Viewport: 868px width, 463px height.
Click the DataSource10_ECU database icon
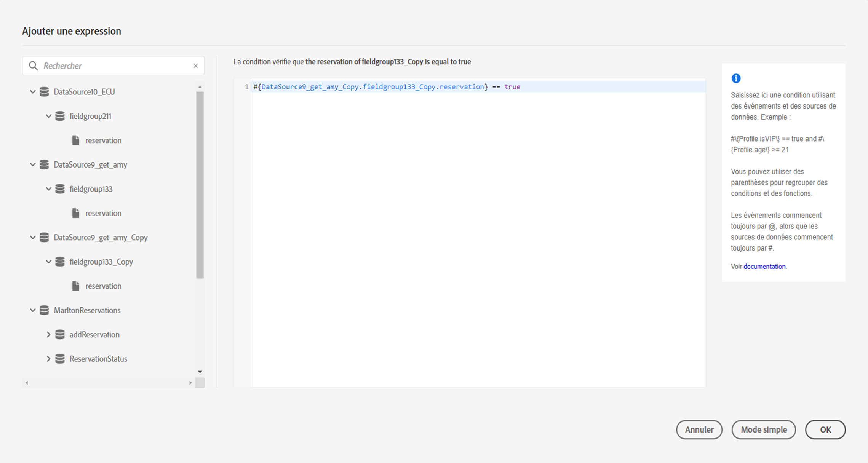pos(44,92)
